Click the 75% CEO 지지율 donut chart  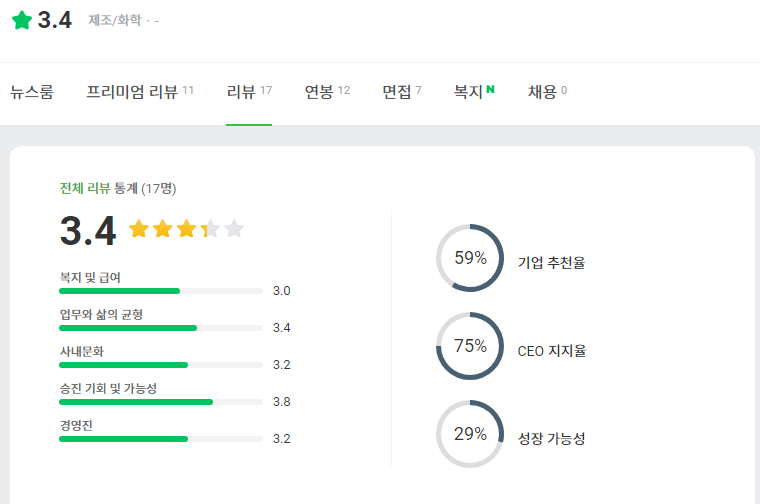point(470,346)
